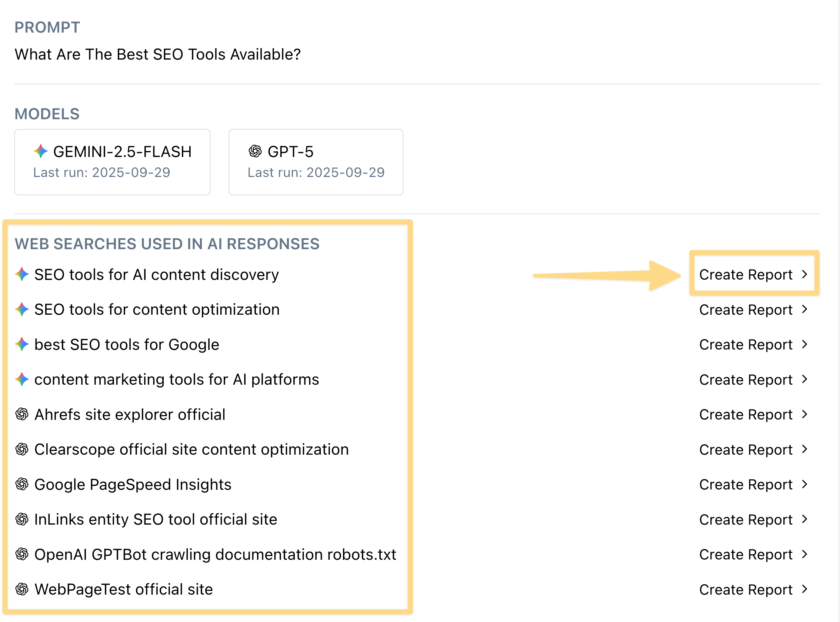Click Gemini icon by 'content marketing tools for AI platforms'
Screen dimensions: 840x622
[x=22, y=379]
